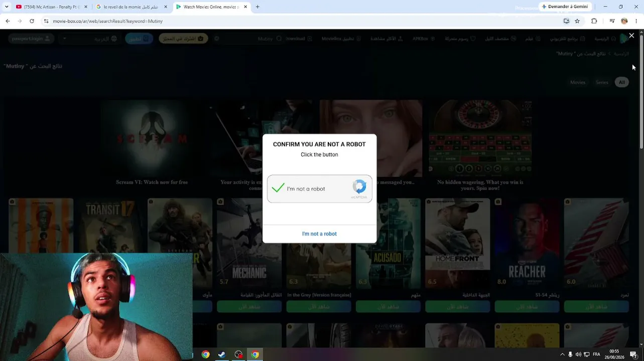The height and width of the screenshot is (361, 644).
Task: Click watch now button under Reacher
Action: click(x=527, y=306)
